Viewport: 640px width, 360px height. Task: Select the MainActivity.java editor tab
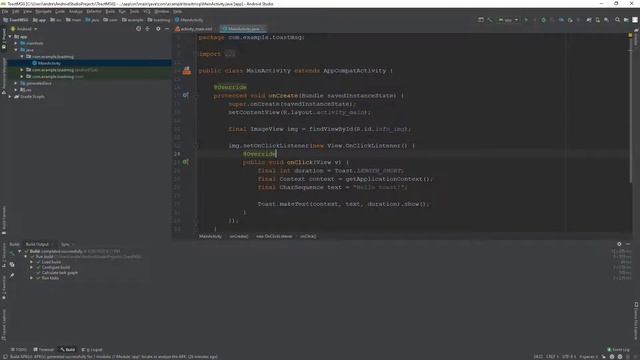point(243,29)
